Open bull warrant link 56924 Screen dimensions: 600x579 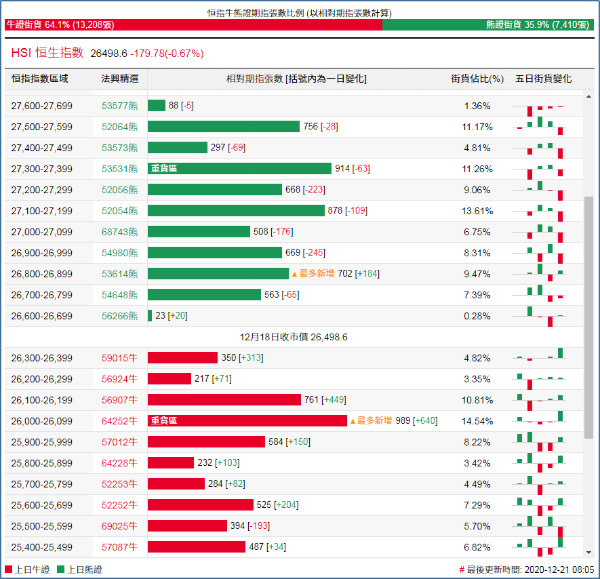119,379
